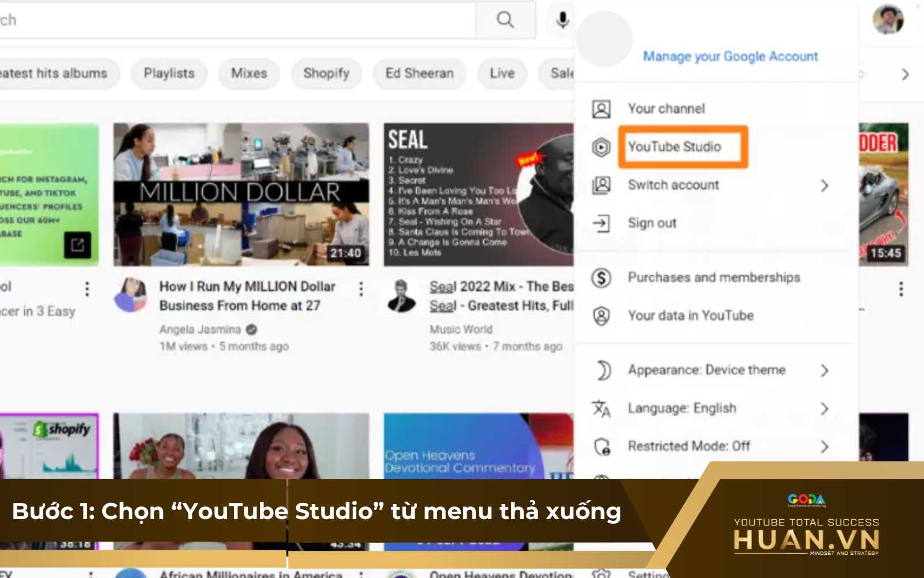Viewport: 924px width, 578px height.
Task: Expand Switch account submenu chevron
Action: coord(825,186)
